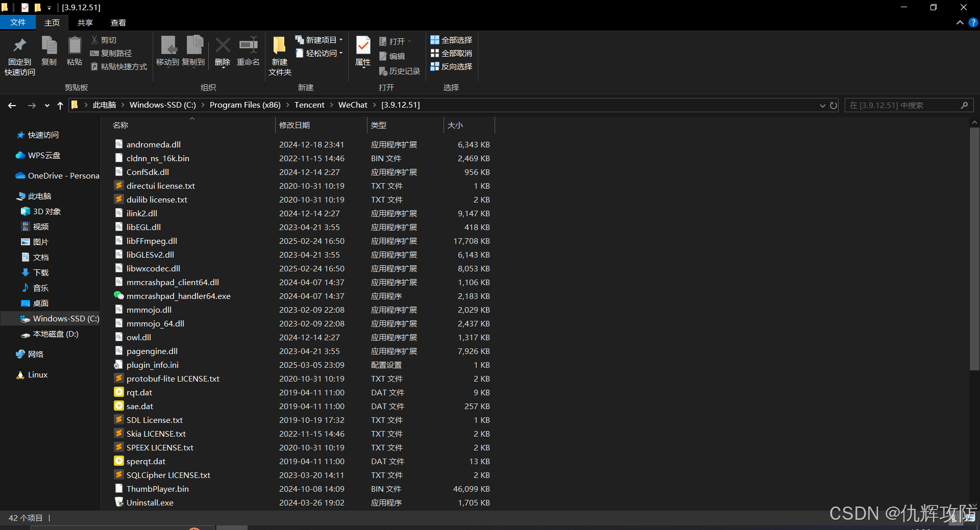Click Invert Selection (反向选择)
Image resolution: width=980 pixels, height=530 pixels.
point(451,66)
